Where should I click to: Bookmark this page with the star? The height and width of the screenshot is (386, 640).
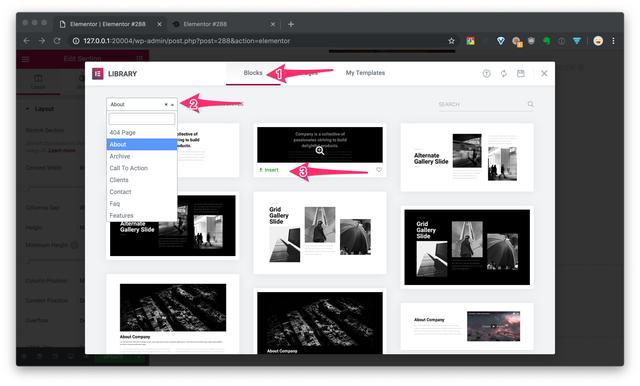[451, 41]
